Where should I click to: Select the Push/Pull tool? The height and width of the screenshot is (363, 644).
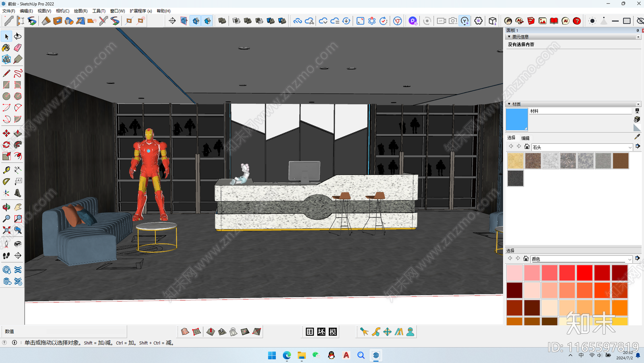pyautogui.click(x=18, y=133)
